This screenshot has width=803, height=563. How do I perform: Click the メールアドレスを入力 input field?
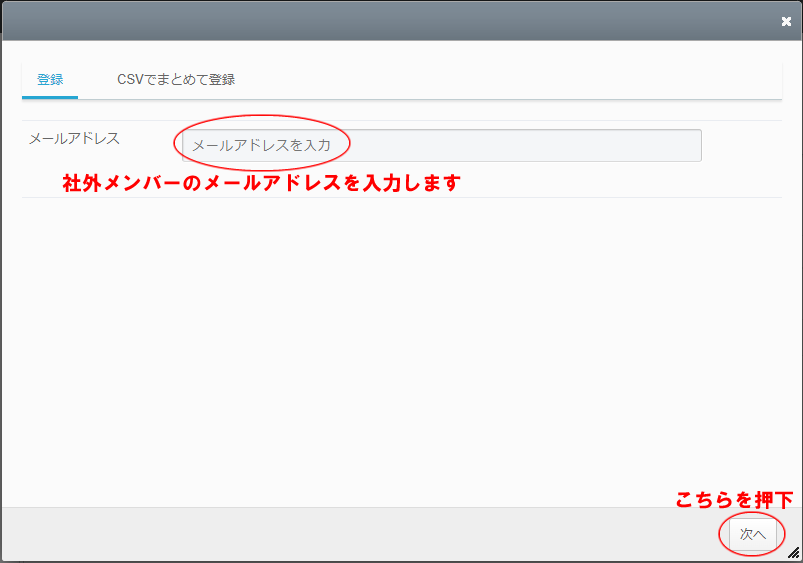click(441, 145)
